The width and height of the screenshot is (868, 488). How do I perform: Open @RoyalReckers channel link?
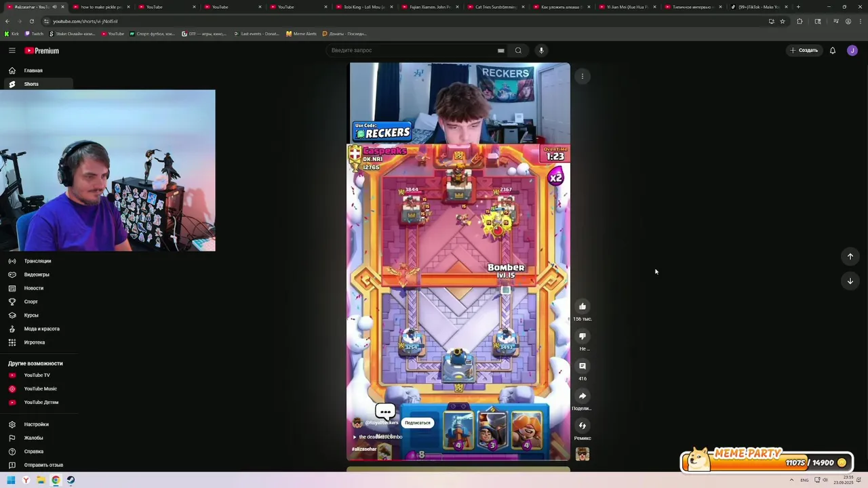click(x=382, y=423)
